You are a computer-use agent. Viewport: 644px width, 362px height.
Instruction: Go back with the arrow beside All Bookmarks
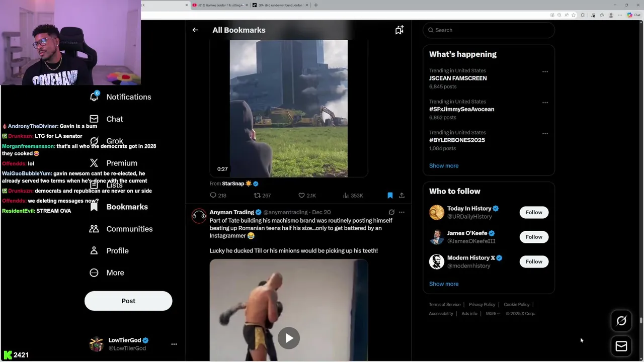195,30
